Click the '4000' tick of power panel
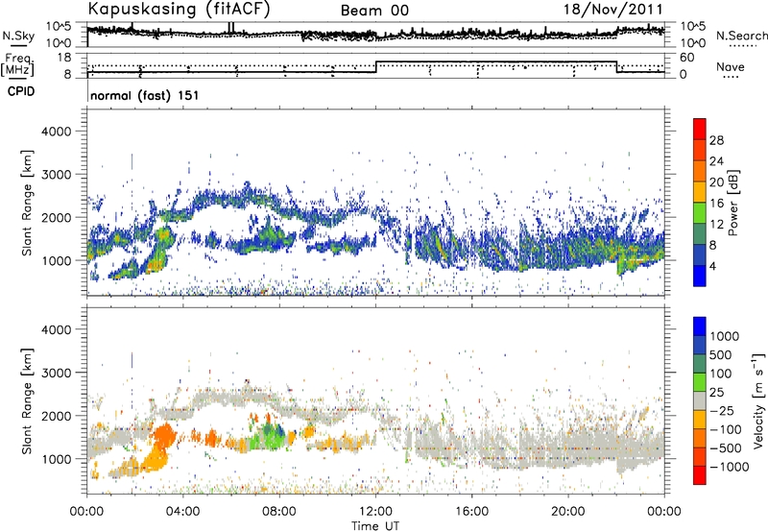The height and width of the screenshot is (532, 768). point(56,132)
